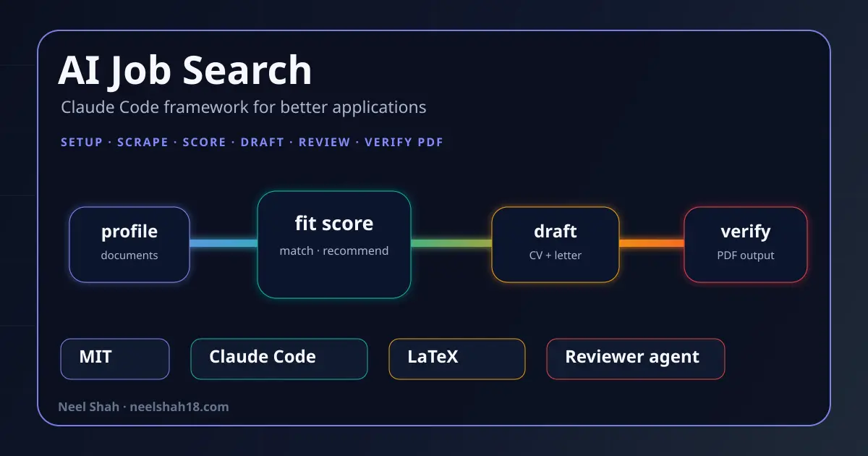Screen dimensions: 868x456
Task: Click the SETUP · SCRAPE · SCORE steps line
Action: coord(252,142)
